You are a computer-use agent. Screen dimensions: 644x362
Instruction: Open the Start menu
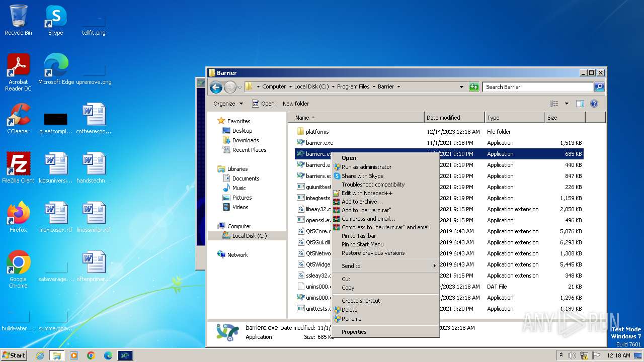click(x=14, y=355)
